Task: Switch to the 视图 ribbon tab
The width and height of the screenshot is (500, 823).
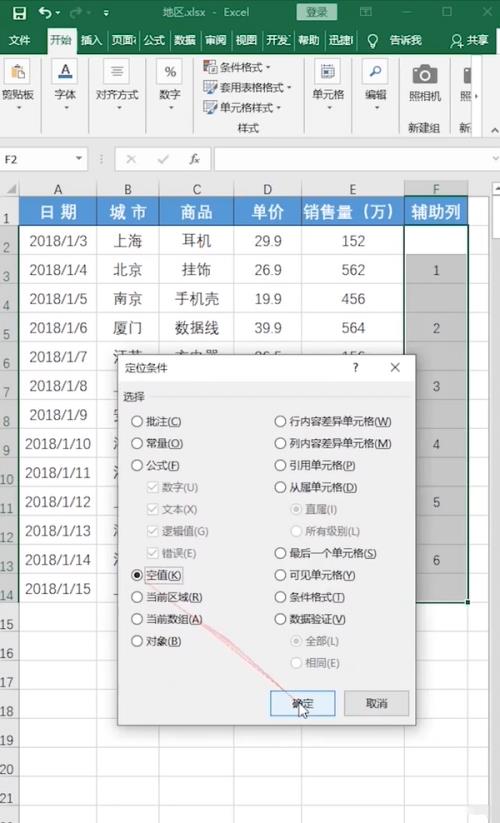Action: tap(246, 40)
